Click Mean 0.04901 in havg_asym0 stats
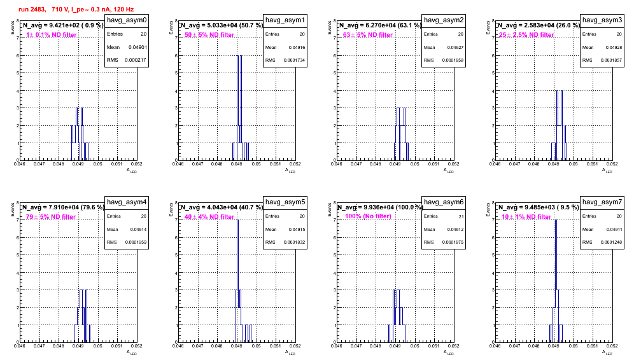 pyautogui.click(x=127, y=47)
